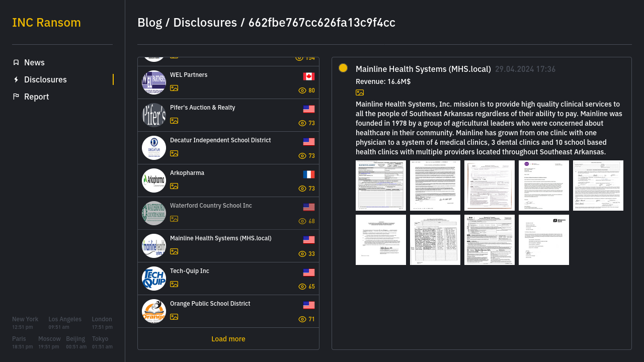Image resolution: width=644 pixels, height=362 pixels.
Task: Select the Decatur Independent School District entry
Action: 220,140
